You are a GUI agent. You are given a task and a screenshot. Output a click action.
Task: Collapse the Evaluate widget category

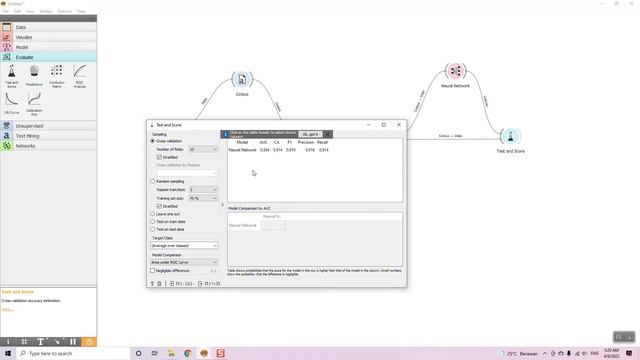point(48,57)
